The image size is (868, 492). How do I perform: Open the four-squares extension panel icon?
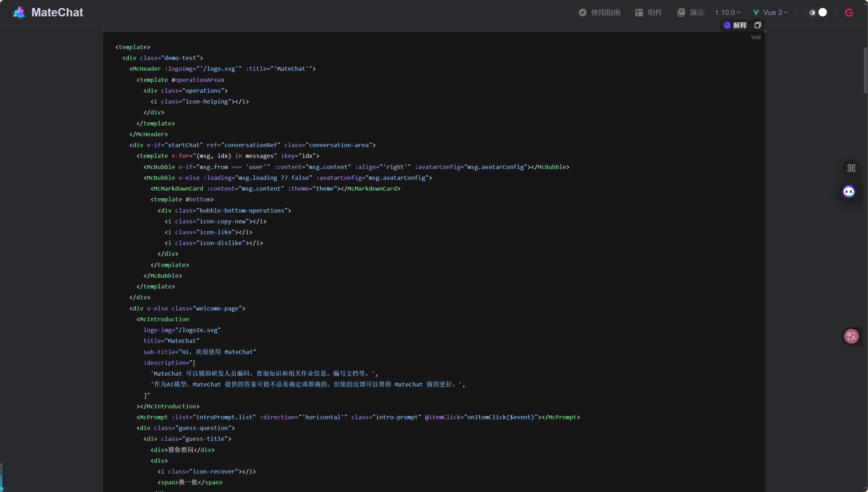[851, 168]
